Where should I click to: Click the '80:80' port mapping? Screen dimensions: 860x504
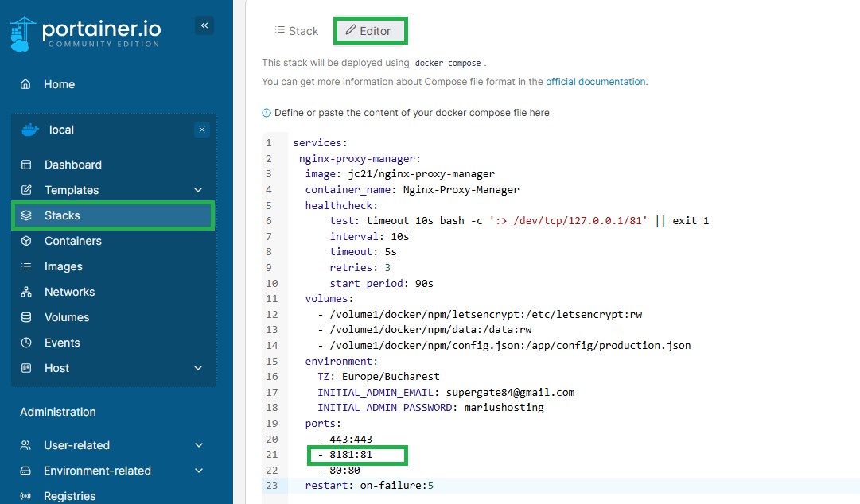pyautogui.click(x=344, y=471)
